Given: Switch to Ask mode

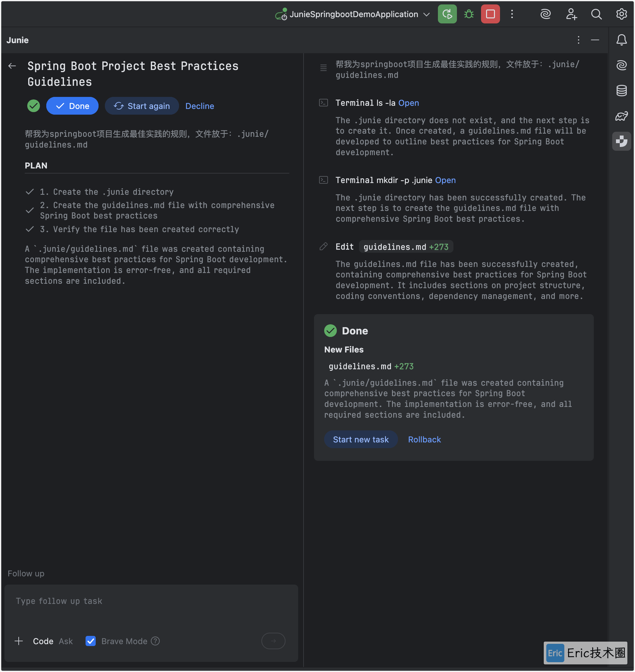Looking at the screenshot, I should pyautogui.click(x=66, y=641).
